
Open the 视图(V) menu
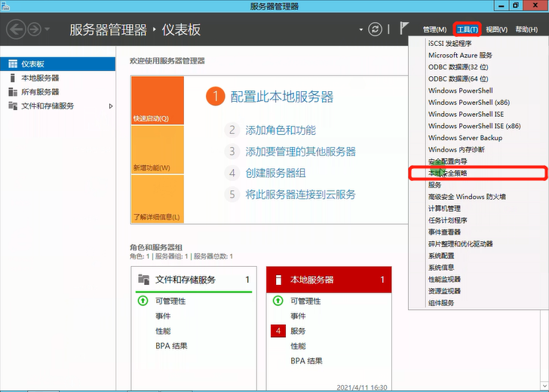tap(496, 29)
